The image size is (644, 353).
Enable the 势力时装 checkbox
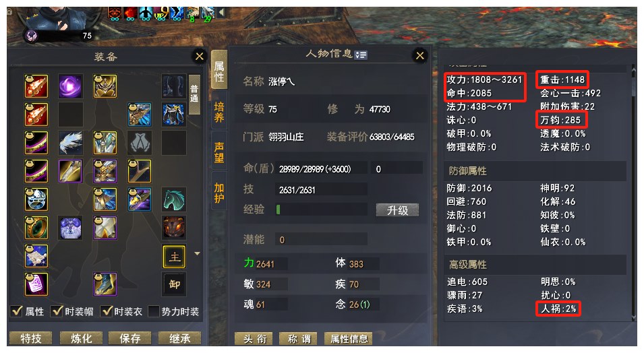click(x=153, y=311)
